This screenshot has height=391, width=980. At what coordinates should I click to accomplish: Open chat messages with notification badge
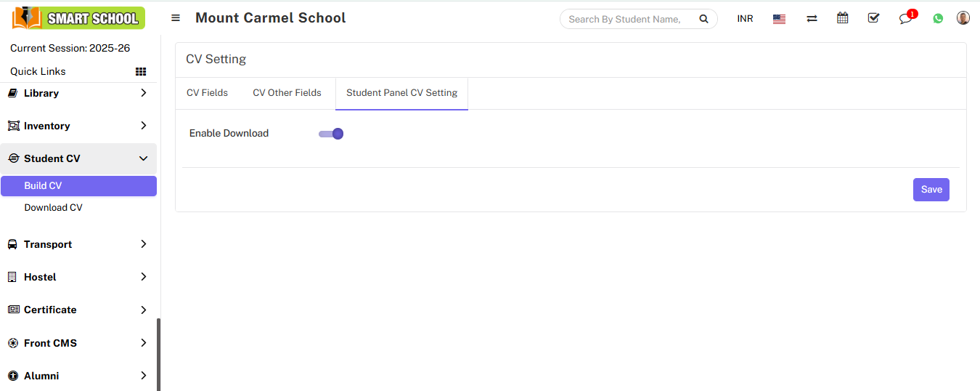(x=905, y=19)
